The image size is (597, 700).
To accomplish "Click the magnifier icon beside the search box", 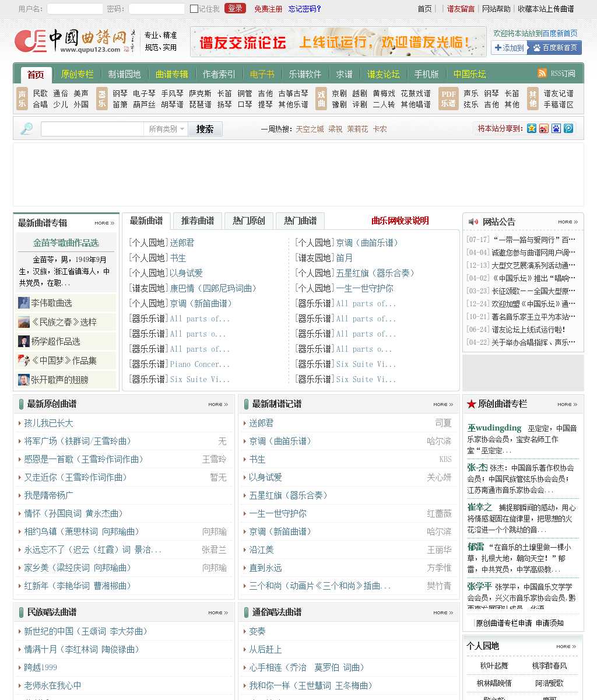I will pyautogui.click(x=27, y=129).
